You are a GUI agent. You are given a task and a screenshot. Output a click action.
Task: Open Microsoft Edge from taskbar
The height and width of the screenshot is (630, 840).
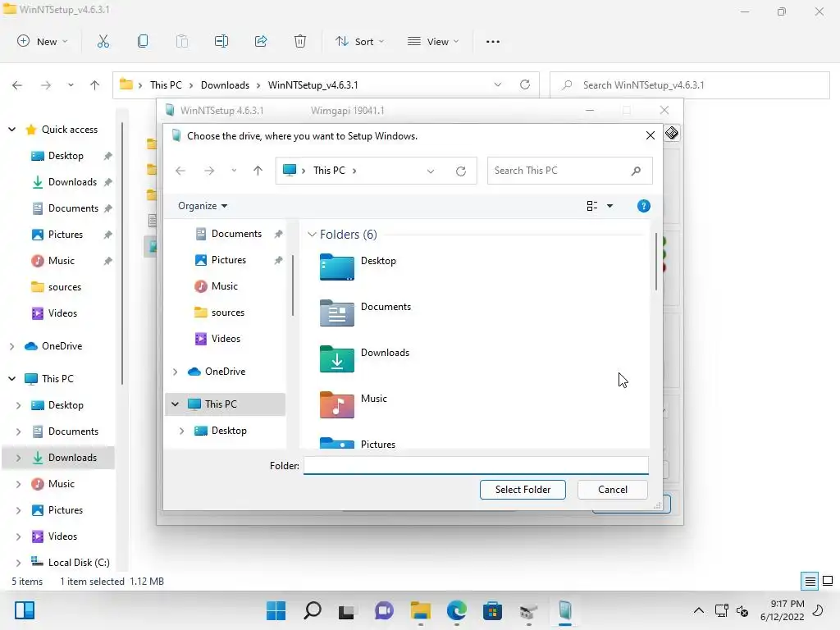click(456, 610)
